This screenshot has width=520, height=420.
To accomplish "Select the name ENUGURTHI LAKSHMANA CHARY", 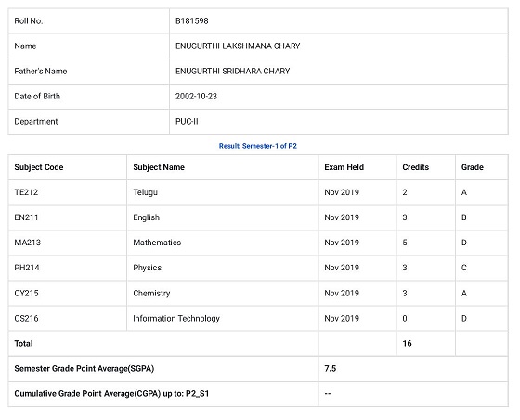I will pyautogui.click(x=238, y=46).
